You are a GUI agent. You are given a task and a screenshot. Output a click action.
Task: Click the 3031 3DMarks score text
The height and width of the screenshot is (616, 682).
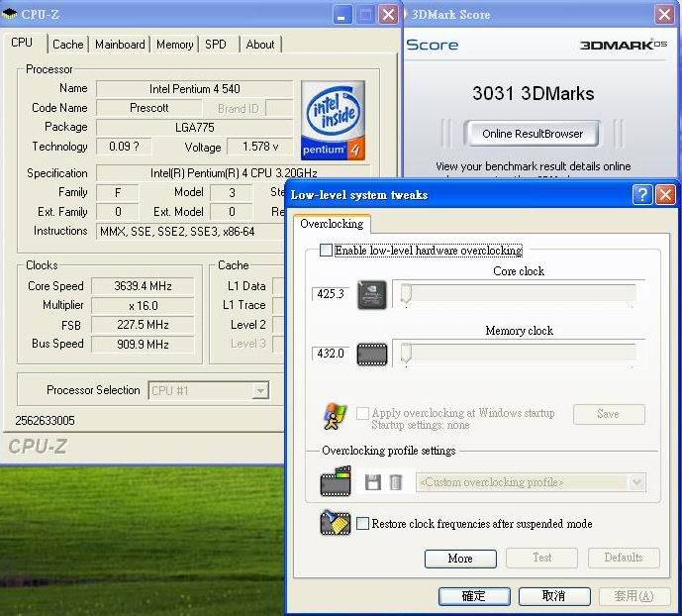(x=534, y=93)
